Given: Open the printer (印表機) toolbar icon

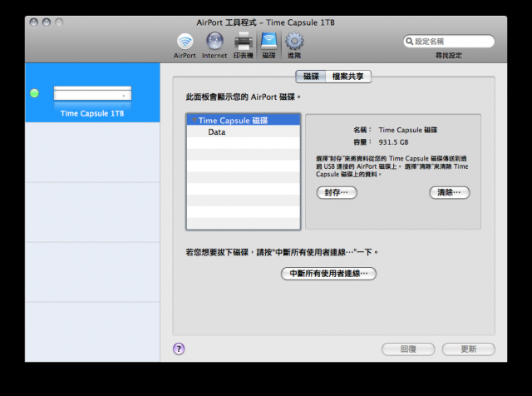Looking at the screenshot, I should (244, 46).
